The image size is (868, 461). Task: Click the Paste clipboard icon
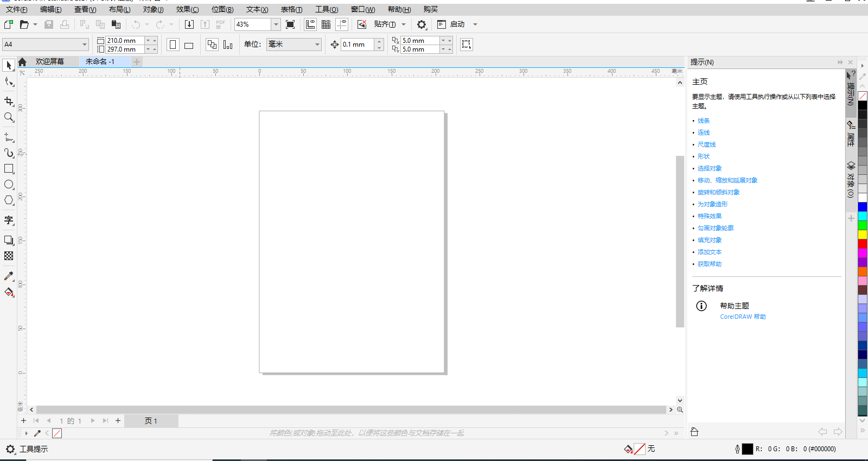(116, 24)
